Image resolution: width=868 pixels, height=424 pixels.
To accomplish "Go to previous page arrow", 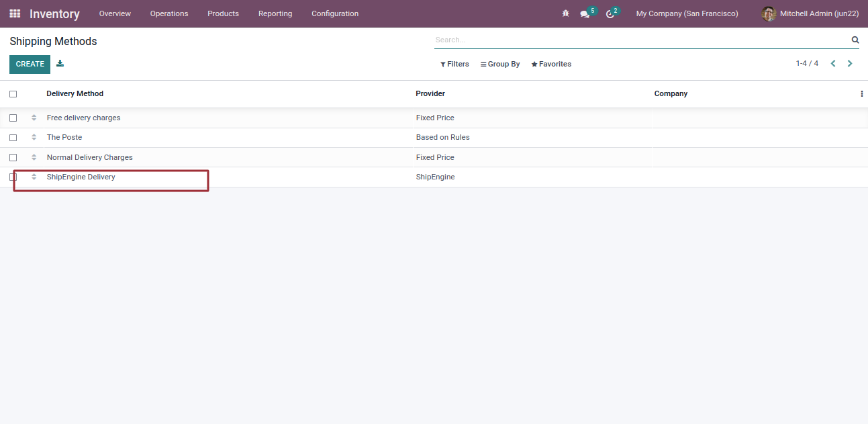I will point(833,64).
